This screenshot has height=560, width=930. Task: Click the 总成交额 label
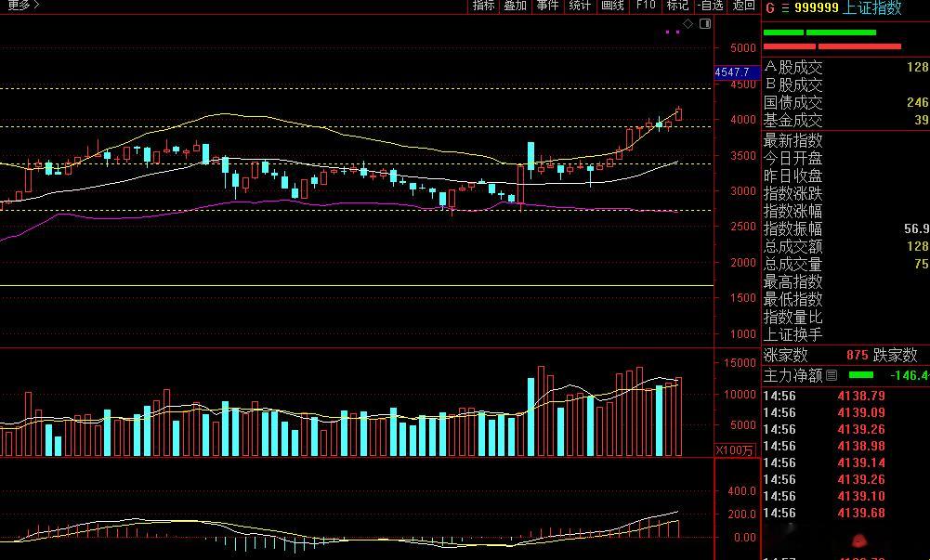pyautogui.click(x=793, y=246)
